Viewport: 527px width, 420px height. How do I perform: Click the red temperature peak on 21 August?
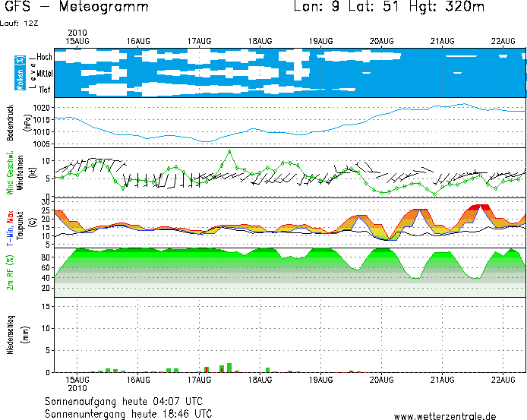479,207
